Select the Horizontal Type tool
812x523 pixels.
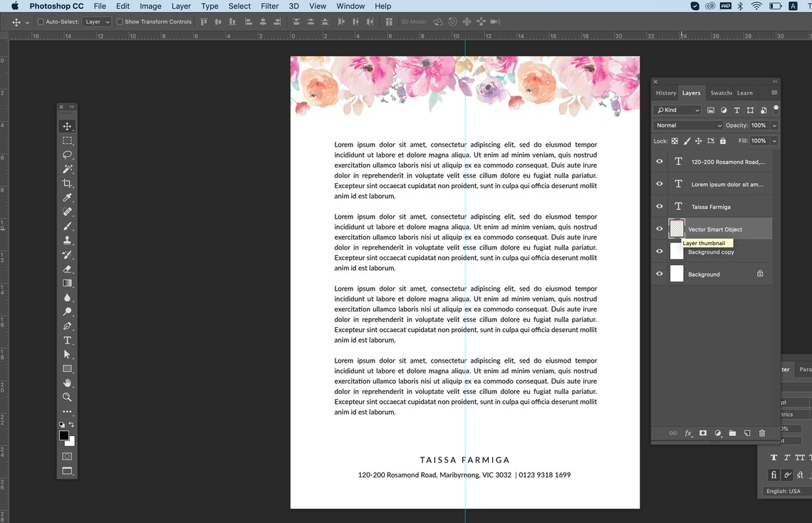tap(68, 340)
